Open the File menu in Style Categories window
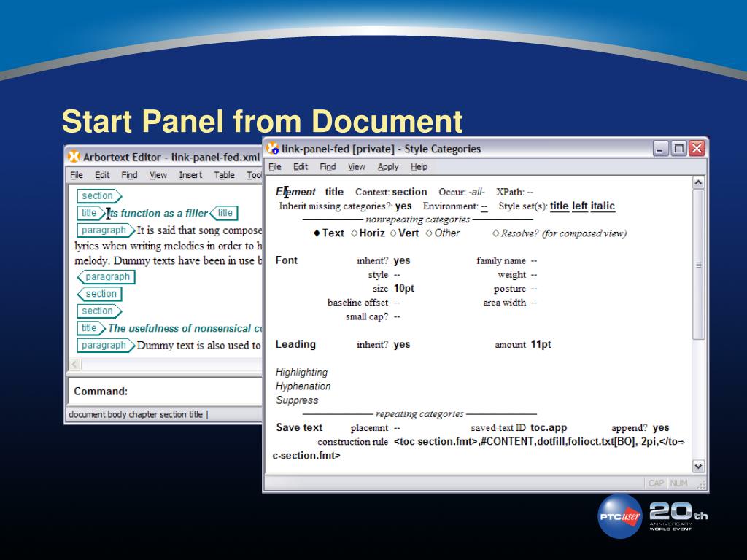The image size is (747, 560). click(275, 167)
